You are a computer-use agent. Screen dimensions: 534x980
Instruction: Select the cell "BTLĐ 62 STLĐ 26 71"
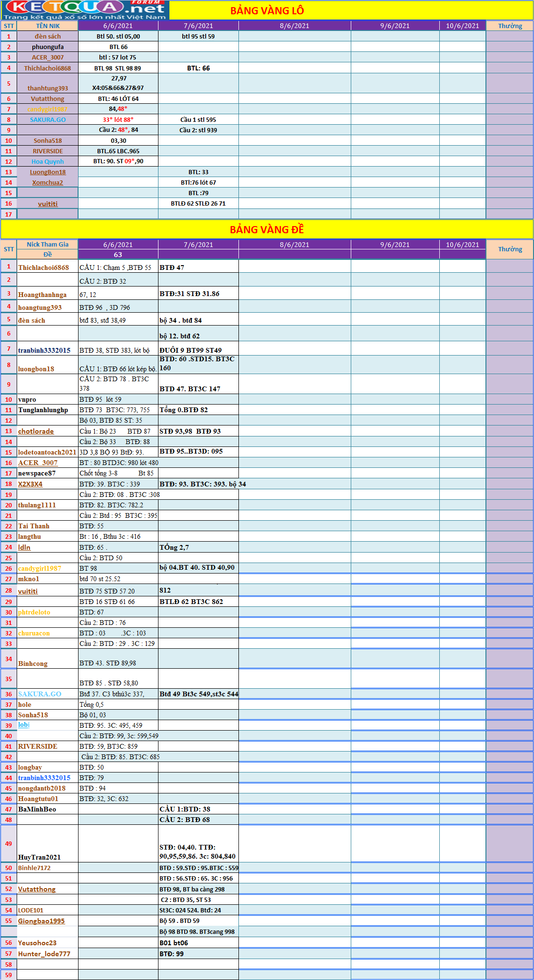[198, 204]
